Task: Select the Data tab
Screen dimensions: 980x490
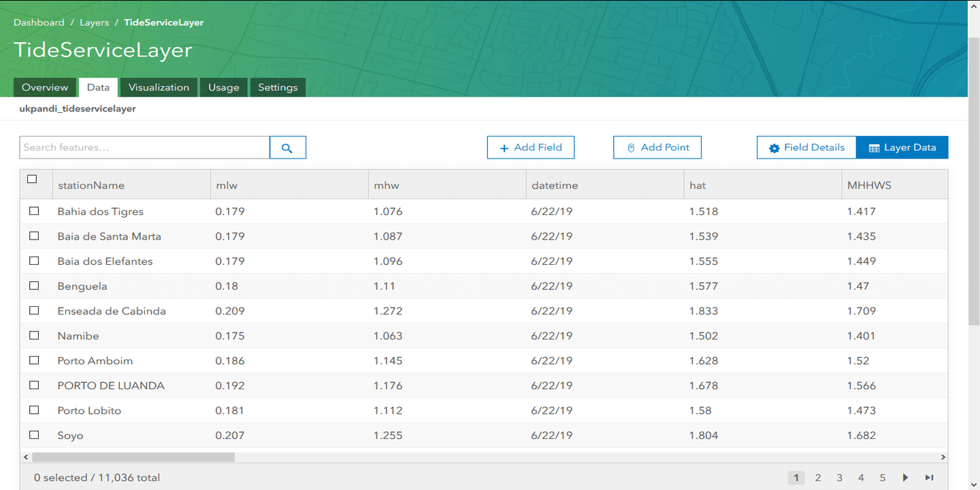Action: click(x=98, y=87)
